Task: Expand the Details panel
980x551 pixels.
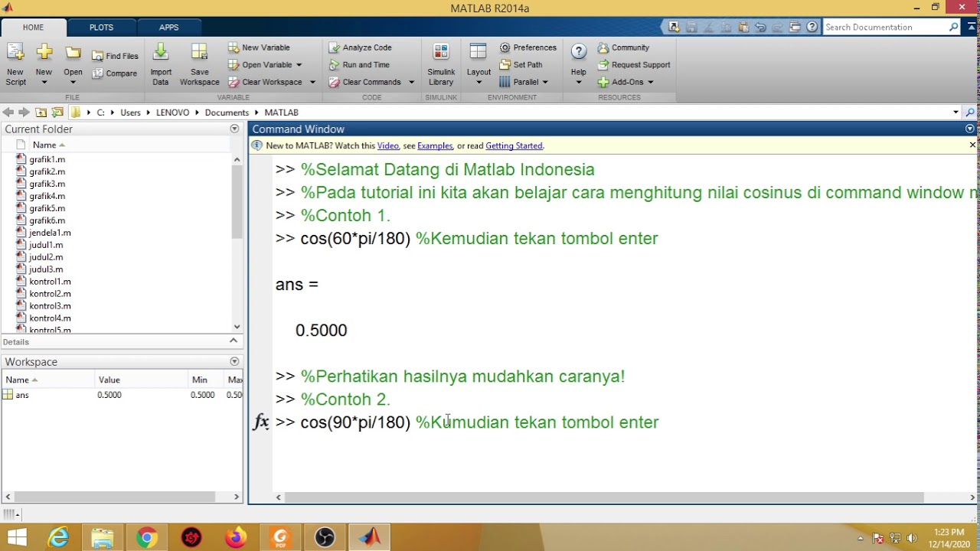Action: [234, 341]
